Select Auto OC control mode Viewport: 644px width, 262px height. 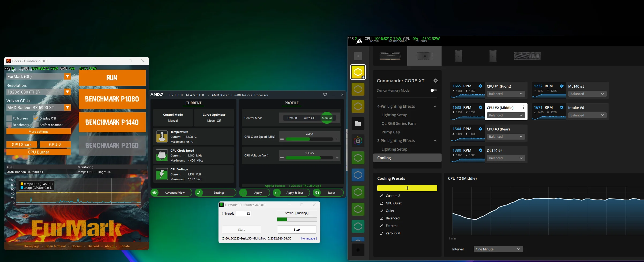click(x=309, y=118)
